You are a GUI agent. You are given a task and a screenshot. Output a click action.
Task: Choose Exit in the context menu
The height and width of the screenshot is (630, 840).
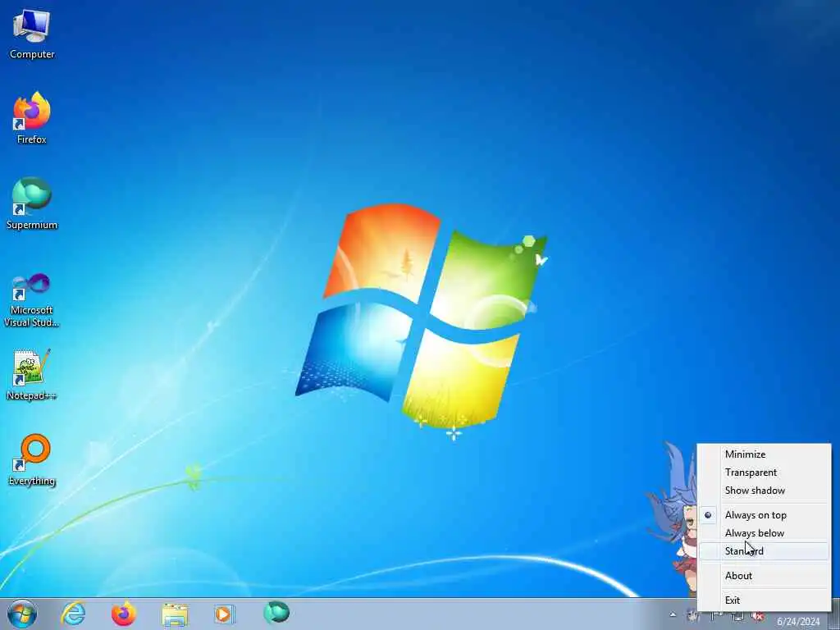[764, 600]
